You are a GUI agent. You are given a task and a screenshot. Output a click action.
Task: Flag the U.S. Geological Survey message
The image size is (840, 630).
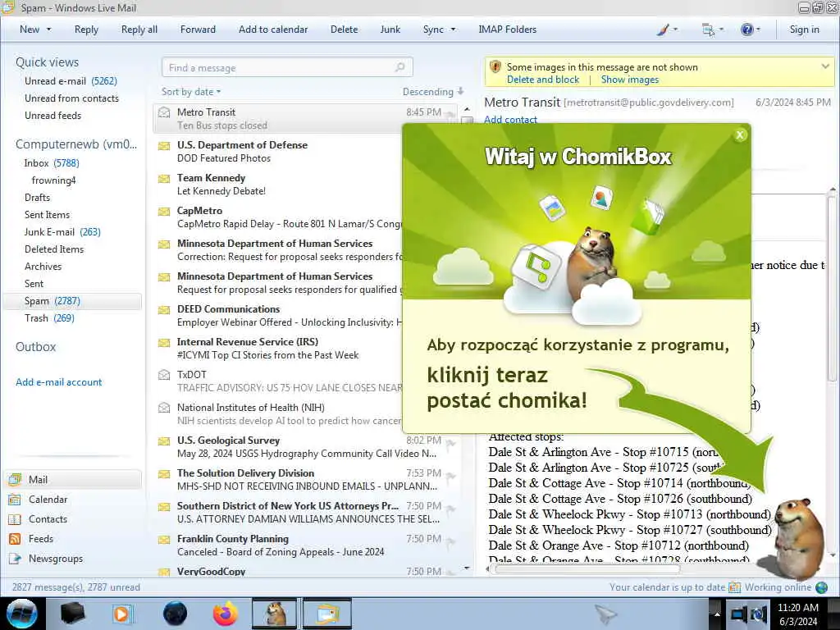[450, 442]
